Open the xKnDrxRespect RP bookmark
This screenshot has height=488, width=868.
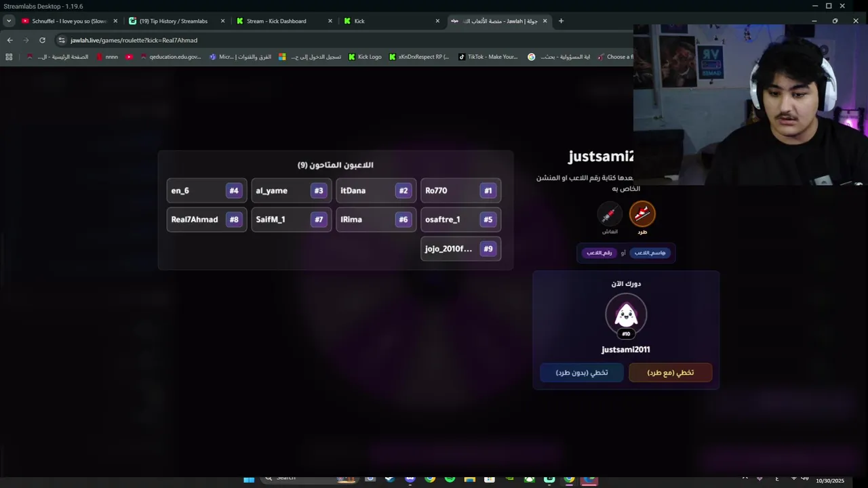click(x=419, y=57)
